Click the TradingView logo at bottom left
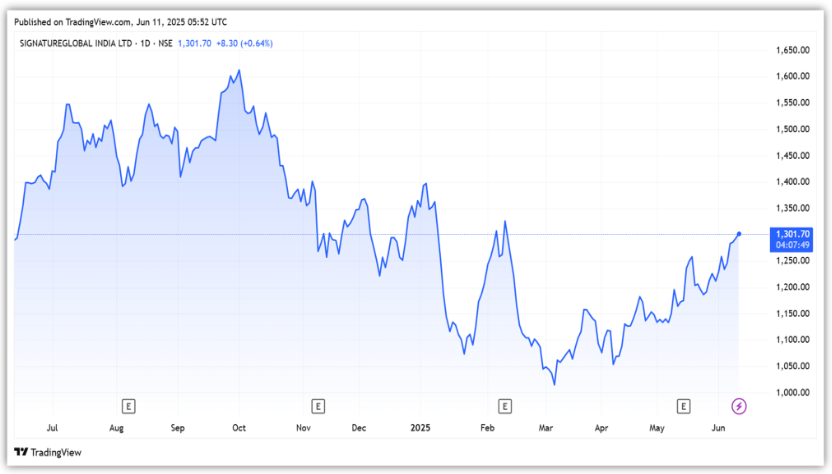The width and height of the screenshot is (832, 474). (x=49, y=452)
